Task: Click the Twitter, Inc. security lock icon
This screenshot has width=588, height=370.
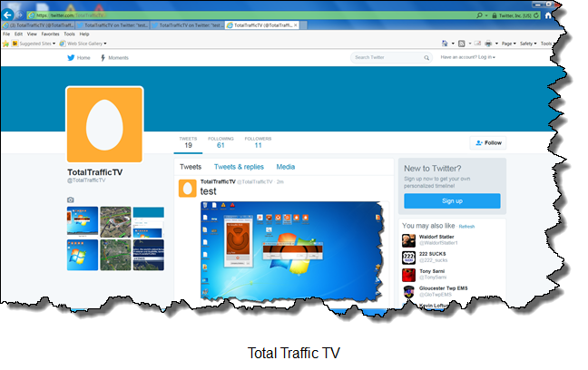Action: click(495, 15)
